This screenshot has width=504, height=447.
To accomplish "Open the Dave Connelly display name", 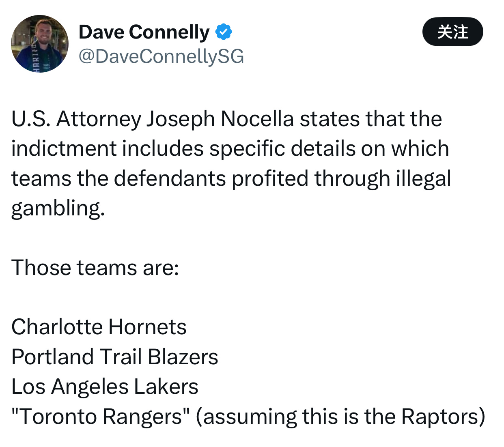I will (x=144, y=32).
